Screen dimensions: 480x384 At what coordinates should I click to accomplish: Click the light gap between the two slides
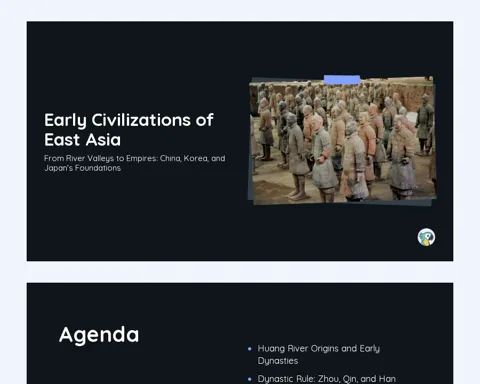[x=240, y=272]
